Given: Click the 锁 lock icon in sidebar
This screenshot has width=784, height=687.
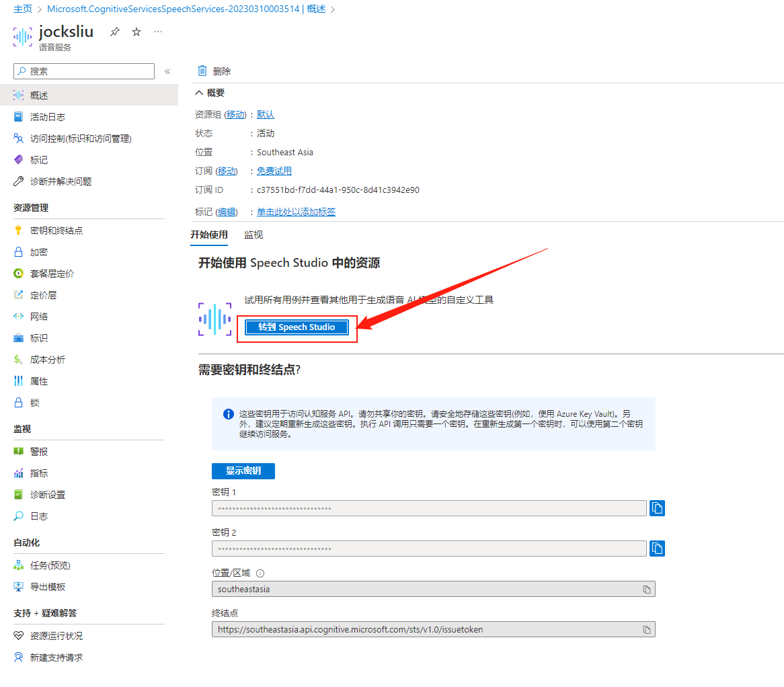Looking at the screenshot, I should click(x=19, y=402).
